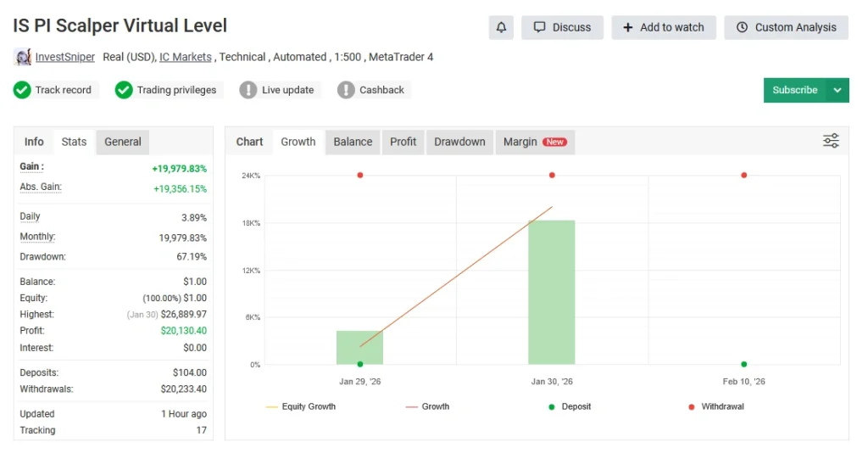Viewport: 868px width, 453px height.
Task: Click the Deposits value $104.00
Action: pyautogui.click(x=190, y=372)
